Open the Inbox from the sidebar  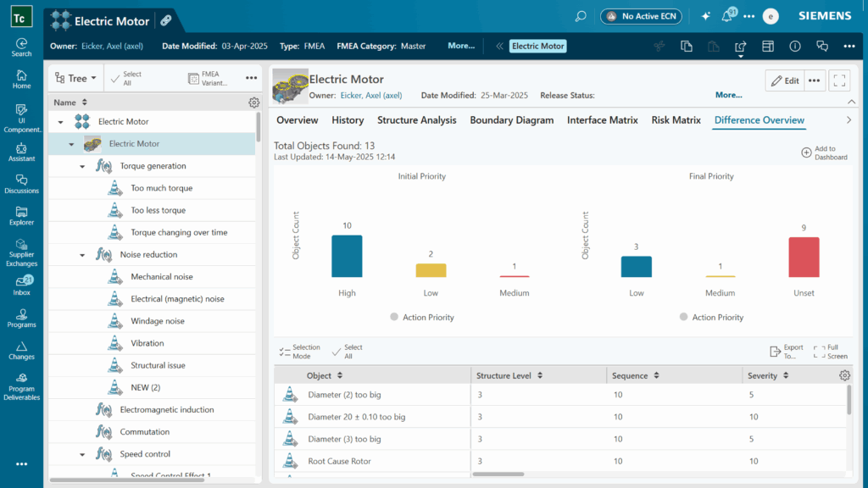click(x=21, y=285)
